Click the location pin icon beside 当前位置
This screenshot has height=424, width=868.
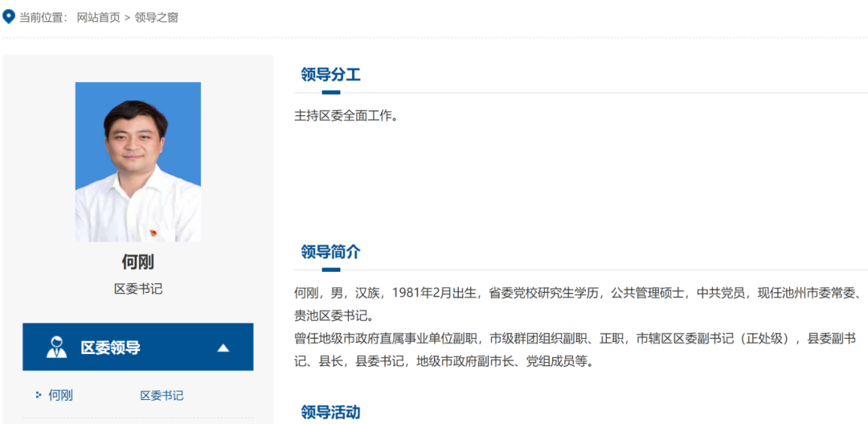coord(8,17)
